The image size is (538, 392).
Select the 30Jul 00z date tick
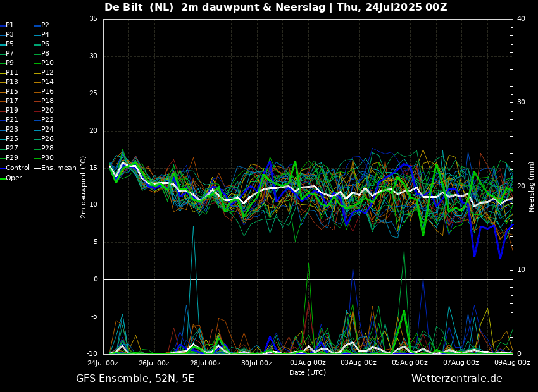tap(256, 362)
